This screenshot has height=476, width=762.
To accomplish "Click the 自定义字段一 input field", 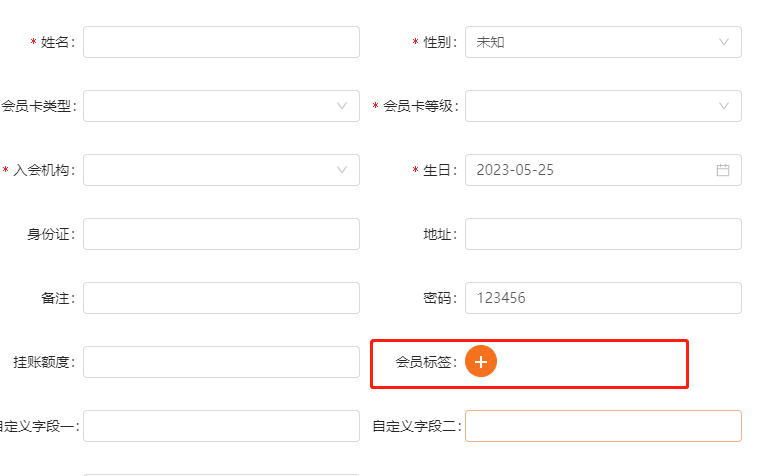I will tap(221, 426).
